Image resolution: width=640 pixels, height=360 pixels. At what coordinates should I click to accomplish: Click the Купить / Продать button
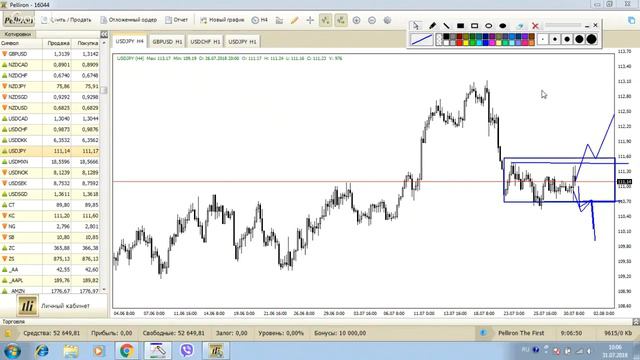pos(67,20)
